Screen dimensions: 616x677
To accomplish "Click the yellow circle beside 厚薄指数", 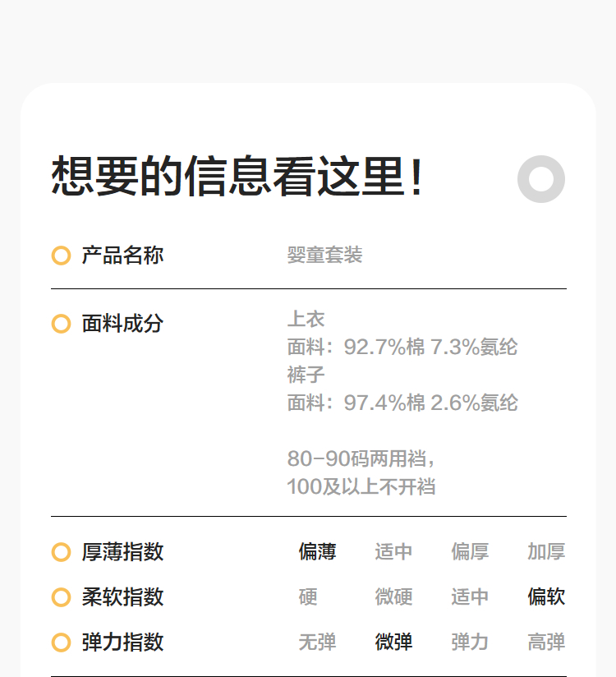I will pos(61,552).
